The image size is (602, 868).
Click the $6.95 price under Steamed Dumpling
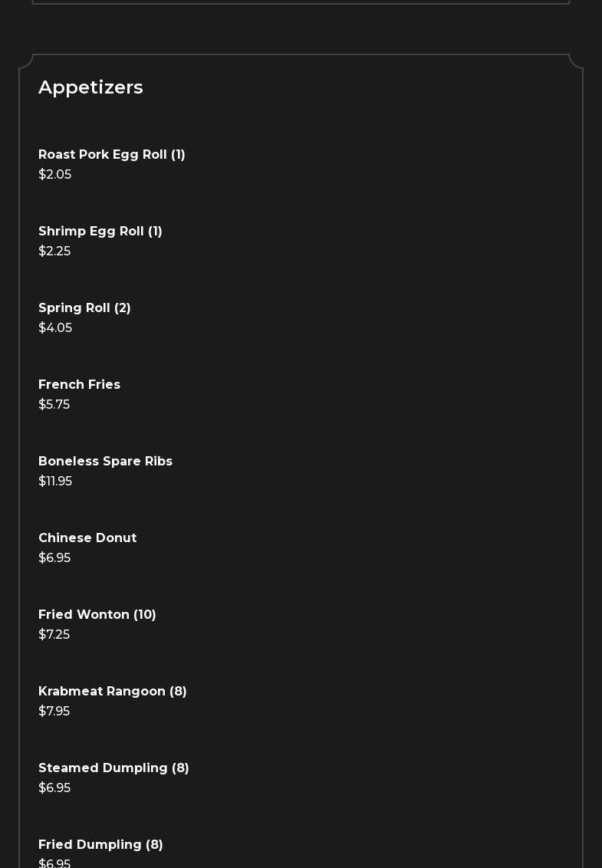click(54, 788)
